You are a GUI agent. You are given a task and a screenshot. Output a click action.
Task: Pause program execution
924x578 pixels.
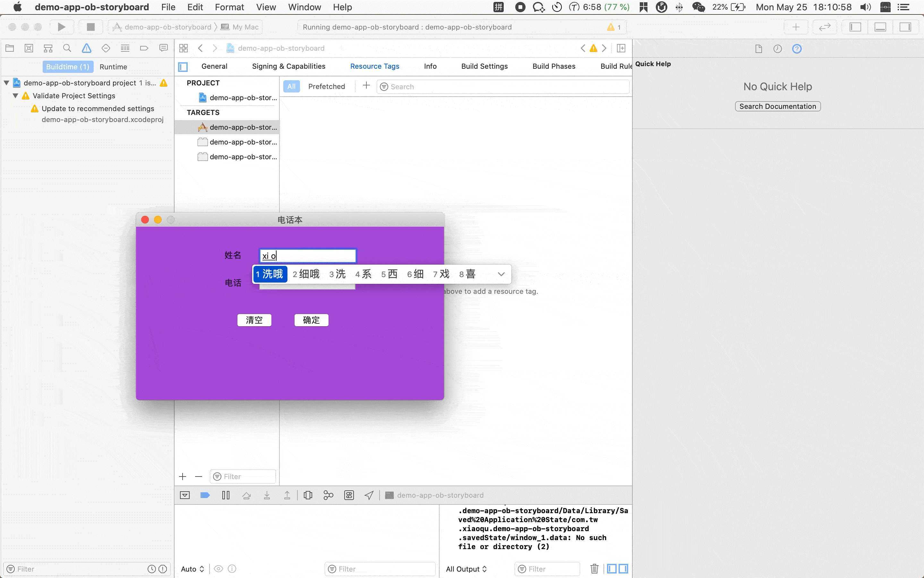point(226,495)
